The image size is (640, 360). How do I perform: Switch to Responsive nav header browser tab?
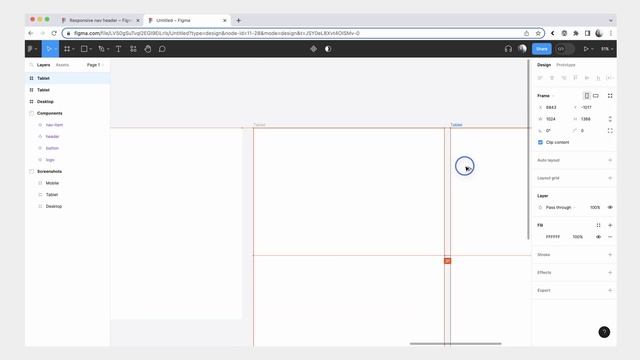tap(100, 20)
